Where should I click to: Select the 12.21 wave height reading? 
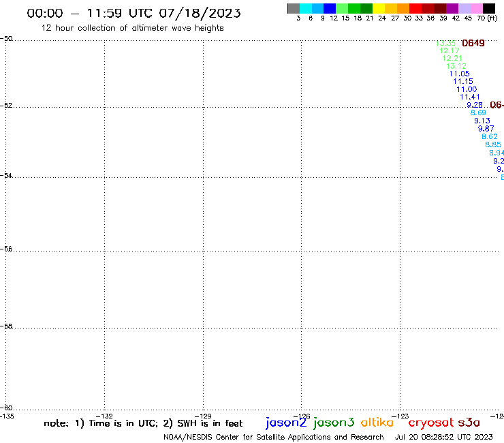[452, 58]
